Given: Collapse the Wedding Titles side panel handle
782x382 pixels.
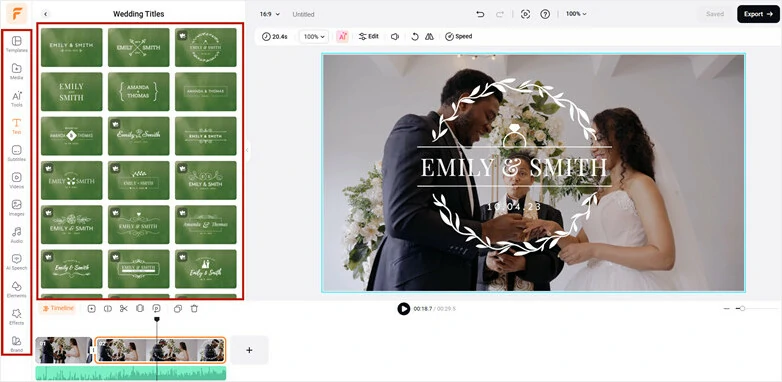Looking at the screenshot, I should tap(247, 150).
